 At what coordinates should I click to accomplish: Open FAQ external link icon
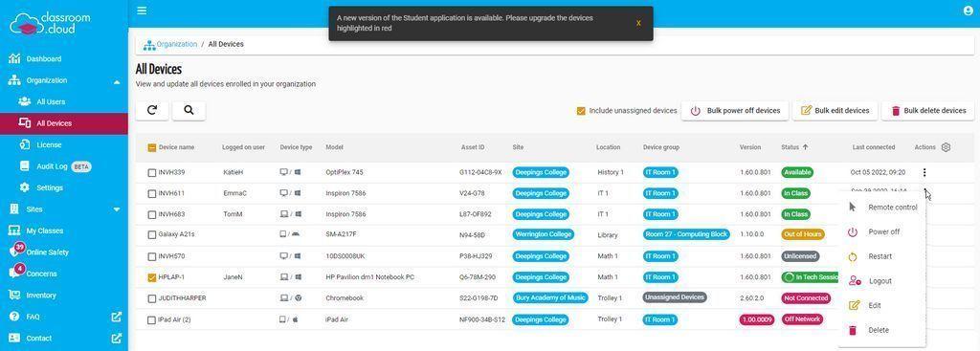[x=116, y=317]
